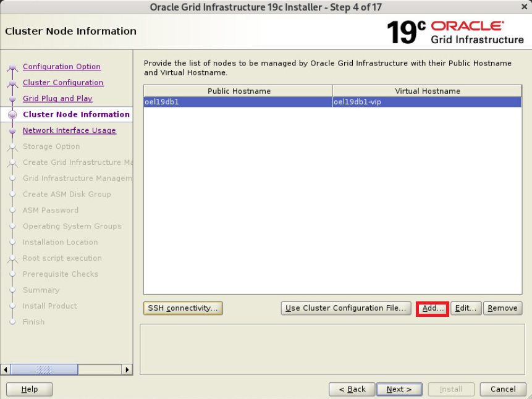
Task: Click current-step marker beside Cluster Node Information
Action: [x=12, y=115]
